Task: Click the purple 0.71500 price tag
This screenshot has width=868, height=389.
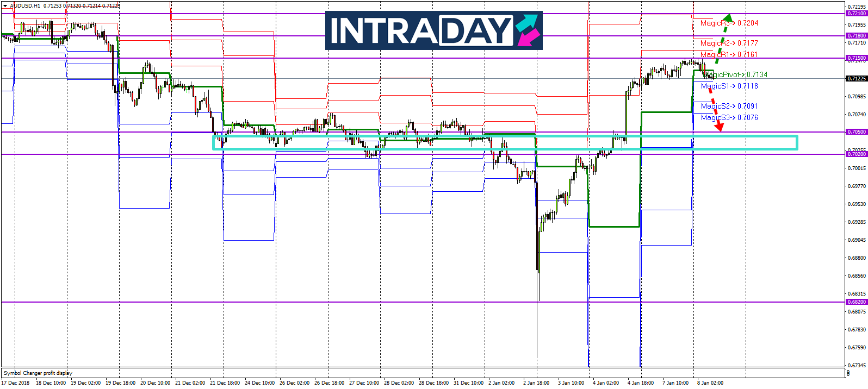Action: click(x=857, y=58)
